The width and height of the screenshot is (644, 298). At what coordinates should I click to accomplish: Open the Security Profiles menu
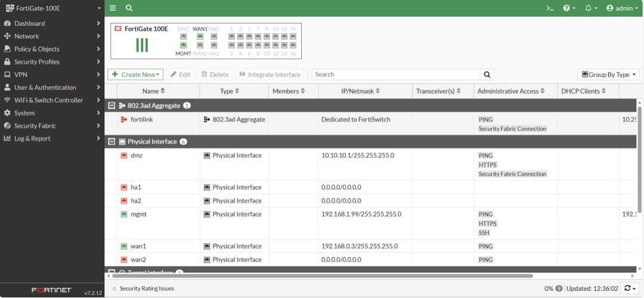pos(52,61)
